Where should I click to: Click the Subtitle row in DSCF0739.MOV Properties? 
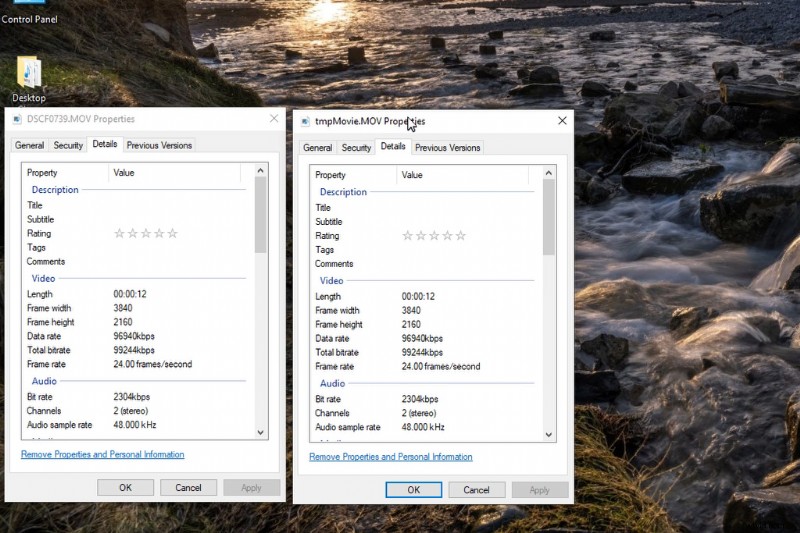point(138,219)
